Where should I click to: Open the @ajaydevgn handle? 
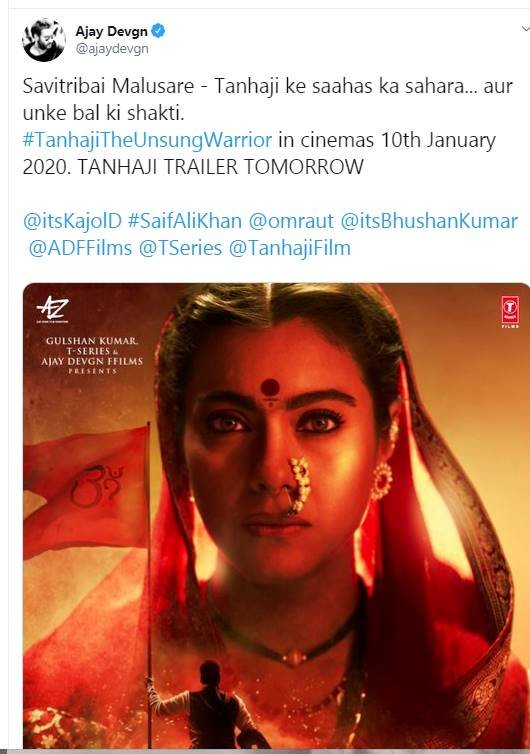112,49
